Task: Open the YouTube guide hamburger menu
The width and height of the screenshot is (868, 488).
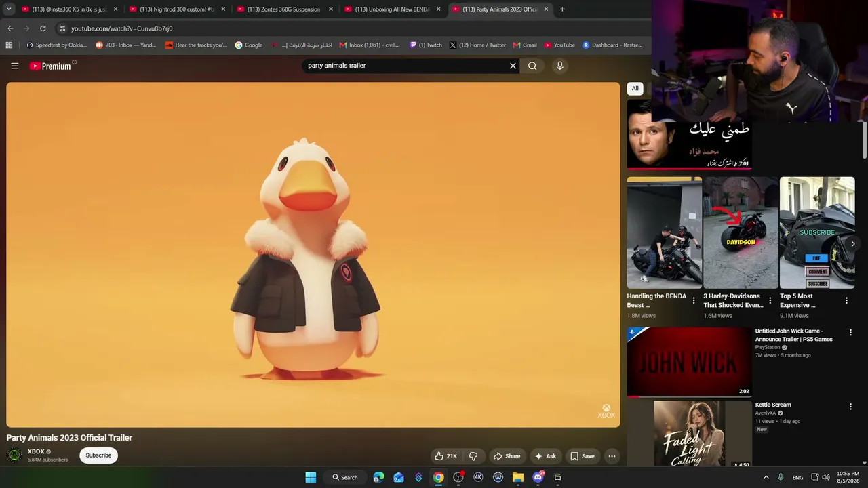Action: click(x=14, y=66)
